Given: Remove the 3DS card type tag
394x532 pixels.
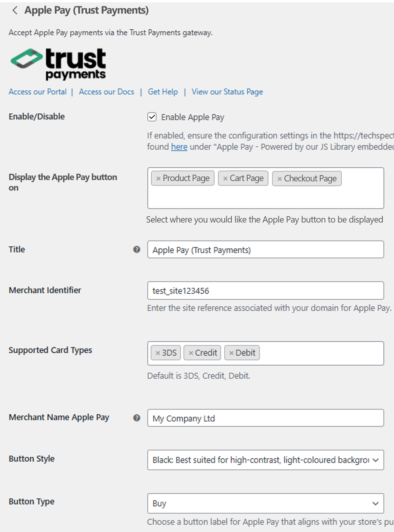Looking at the screenshot, I should coord(158,353).
